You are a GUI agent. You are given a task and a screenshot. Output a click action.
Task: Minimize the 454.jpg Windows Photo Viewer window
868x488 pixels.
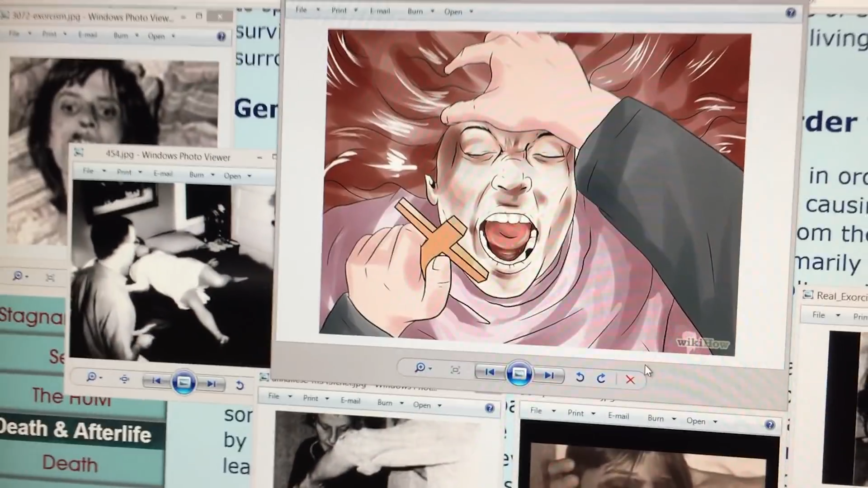pyautogui.click(x=259, y=157)
